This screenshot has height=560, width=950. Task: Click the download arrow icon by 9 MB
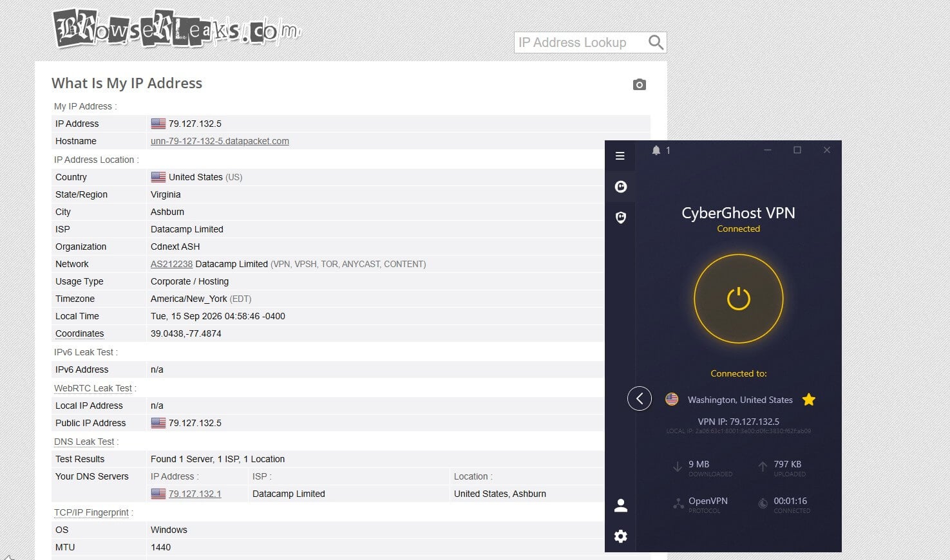click(x=678, y=467)
